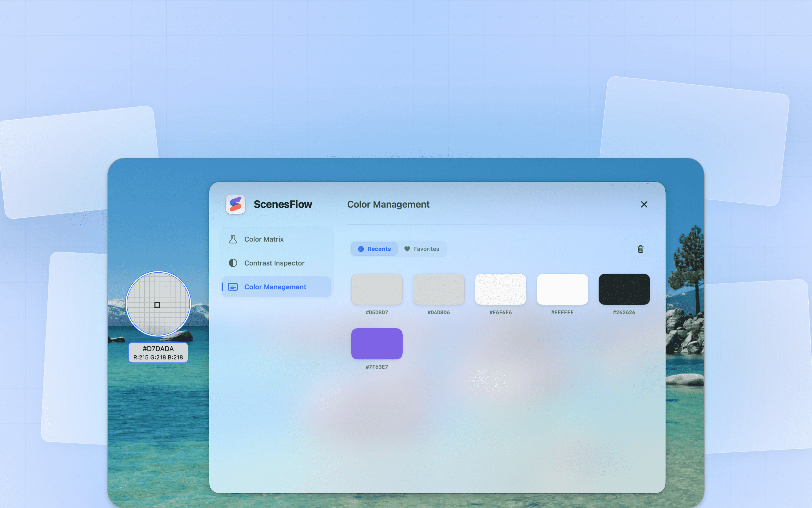This screenshot has height=508, width=812.
Task: Click the Contrast Inspector half-circle icon
Action: click(233, 263)
